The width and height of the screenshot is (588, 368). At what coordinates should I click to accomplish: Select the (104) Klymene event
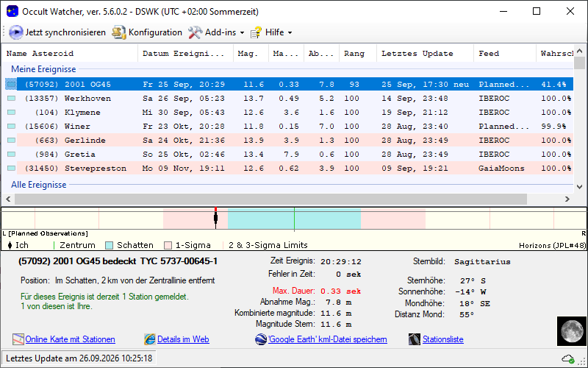(288, 113)
